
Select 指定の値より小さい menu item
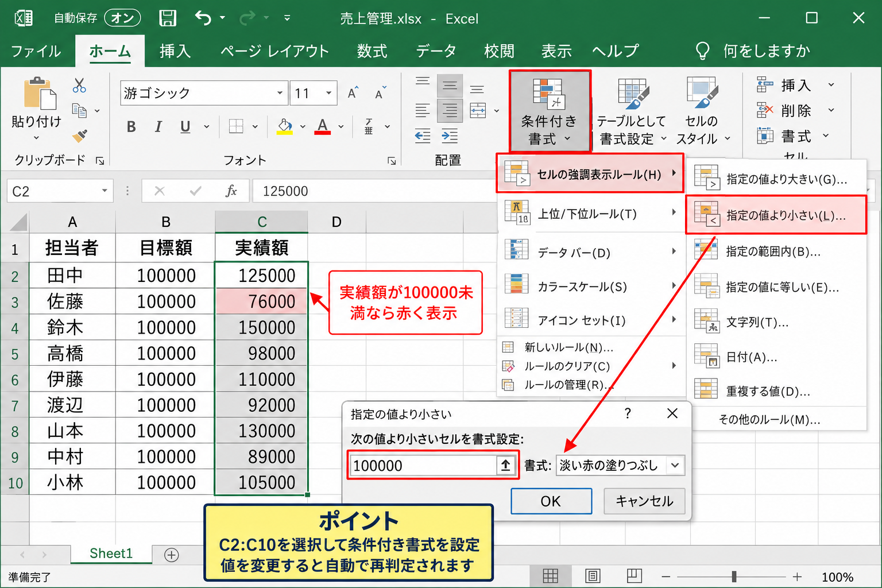click(776, 215)
